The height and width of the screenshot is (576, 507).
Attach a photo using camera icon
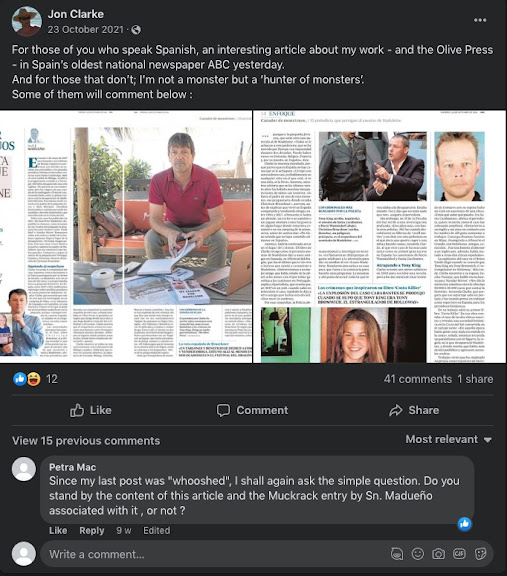438,554
